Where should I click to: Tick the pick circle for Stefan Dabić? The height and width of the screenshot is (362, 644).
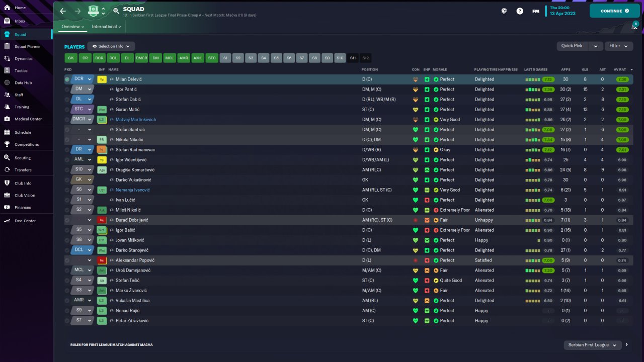coord(67,100)
